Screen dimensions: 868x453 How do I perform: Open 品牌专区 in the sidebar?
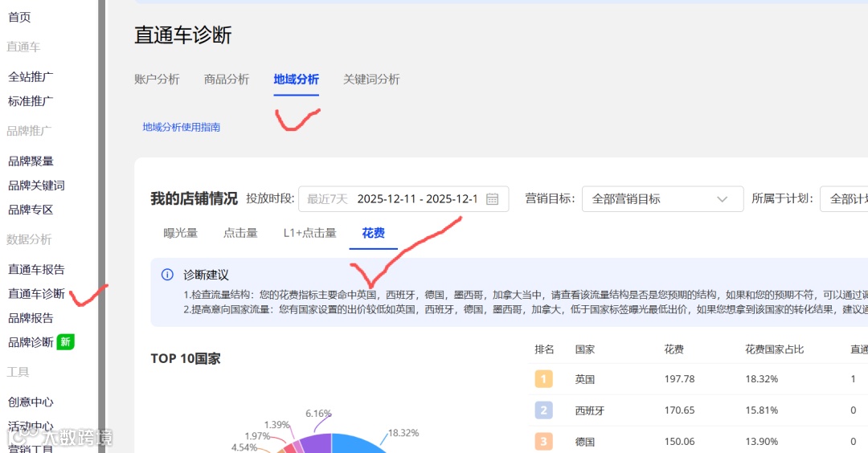31,210
